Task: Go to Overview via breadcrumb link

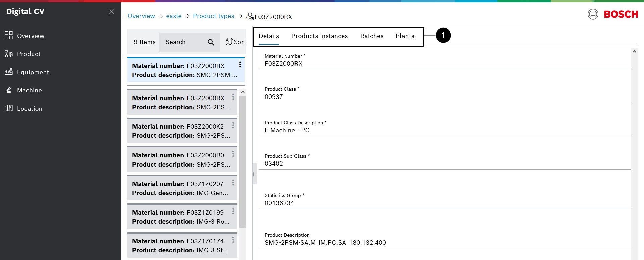Action: pos(141,16)
